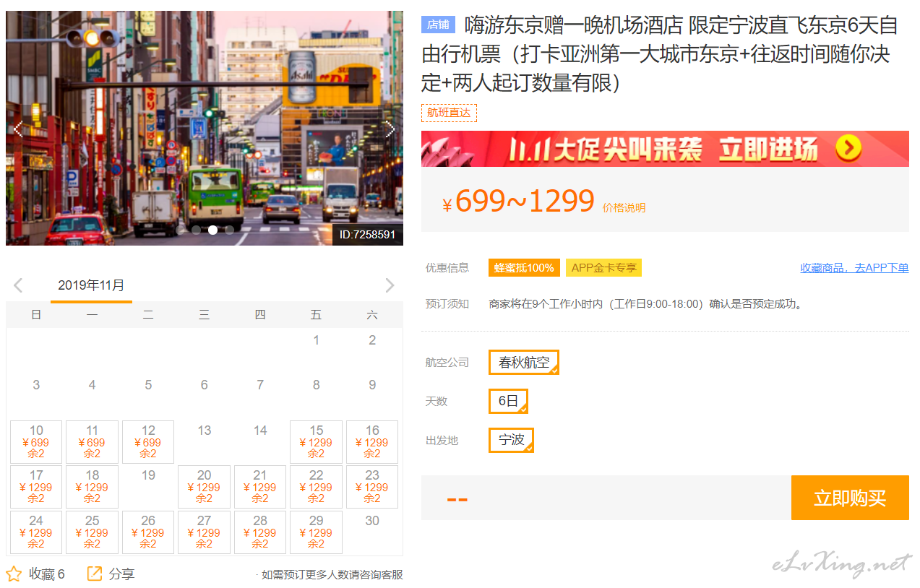Click the Tokyo street product photo
This screenshot has height=588, width=920.
(205, 129)
